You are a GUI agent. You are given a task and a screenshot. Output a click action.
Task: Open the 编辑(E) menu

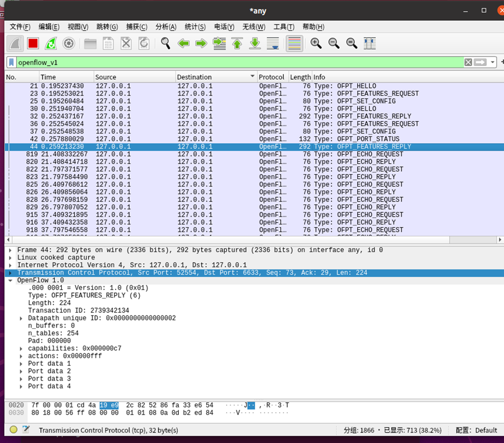tap(49, 27)
